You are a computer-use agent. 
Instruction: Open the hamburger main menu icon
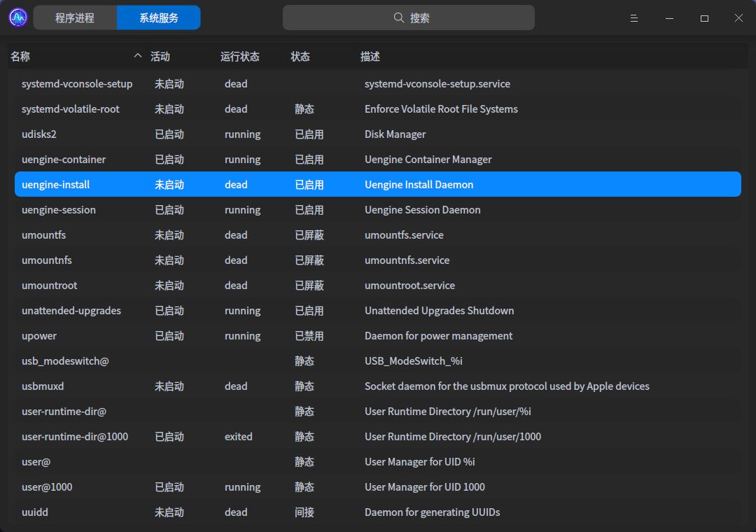pos(634,18)
